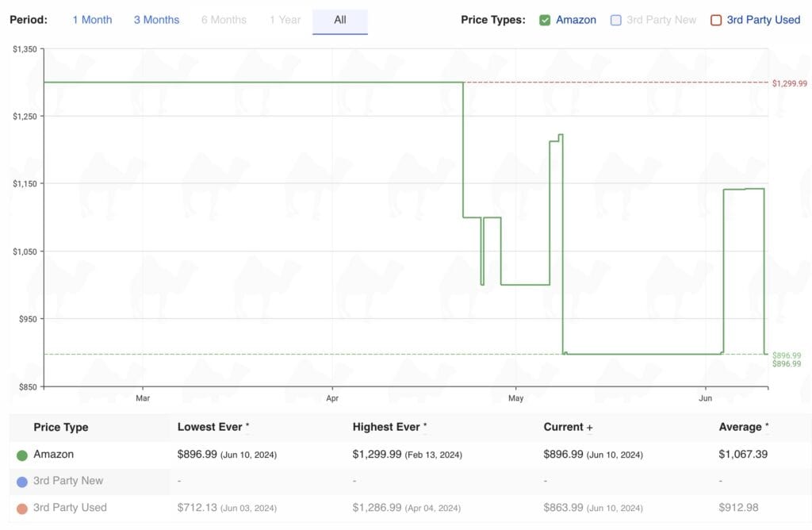The width and height of the screenshot is (812, 530).
Task: Switch to the 3 Months period
Action: (155, 20)
